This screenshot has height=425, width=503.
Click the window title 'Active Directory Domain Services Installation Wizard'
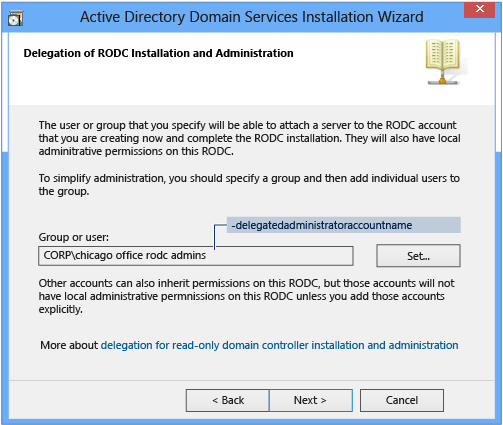(252, 17)
